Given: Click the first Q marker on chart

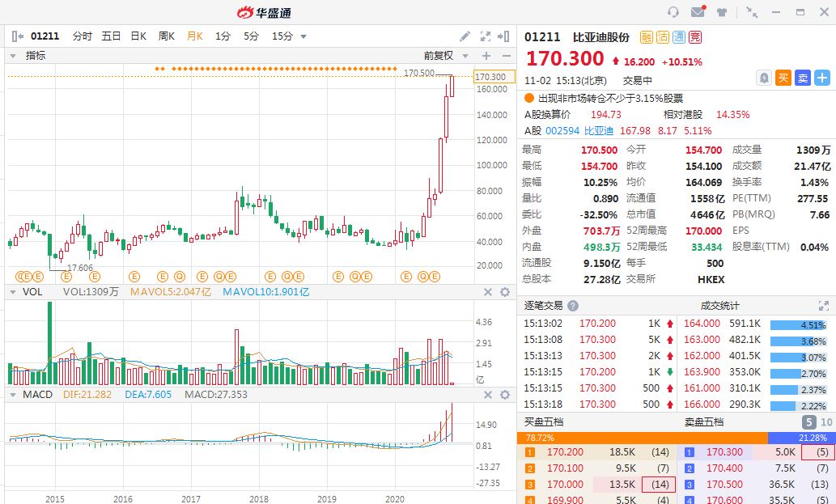Looking at the screenshot, I should (x=180, y=277).
